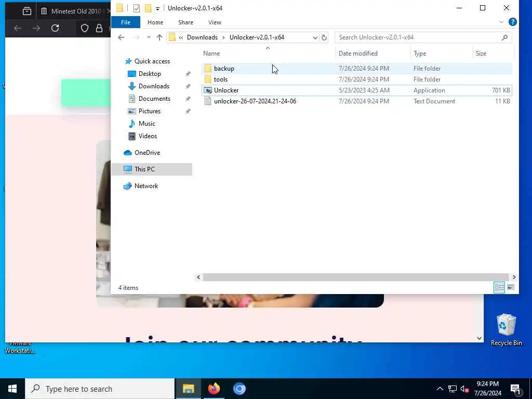Open the Share ribbon tab
Viewport: 532px width, 399px height.
[x=185, y=22]
